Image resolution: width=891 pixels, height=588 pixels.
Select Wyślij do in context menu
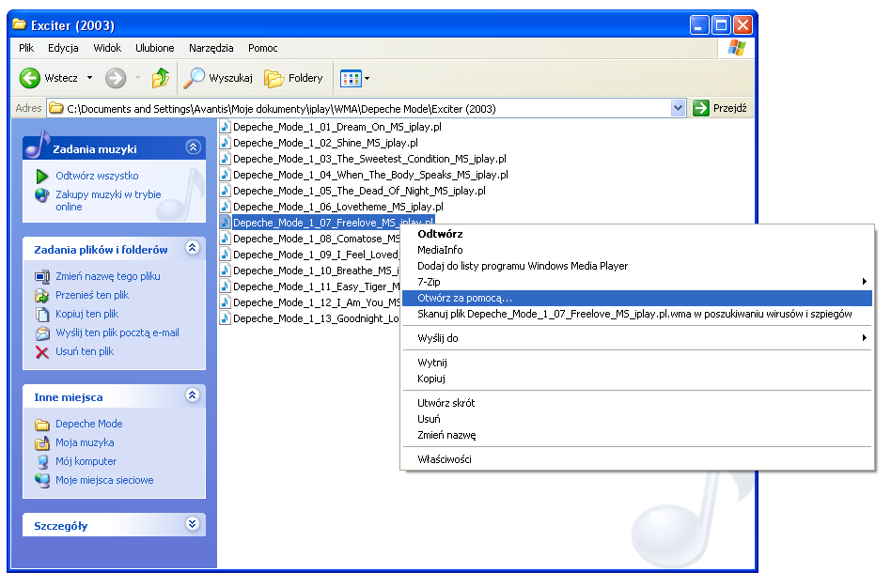637,338
